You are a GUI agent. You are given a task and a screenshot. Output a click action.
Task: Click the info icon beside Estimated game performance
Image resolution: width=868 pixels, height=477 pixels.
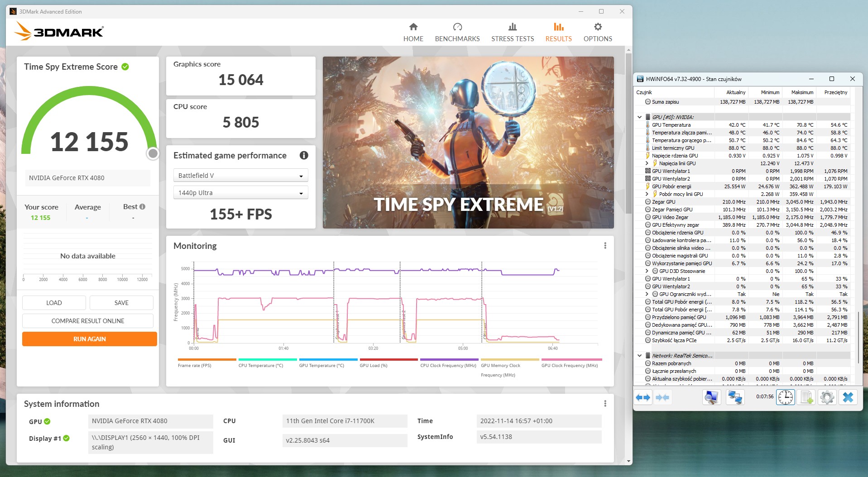tap(304, 155)
